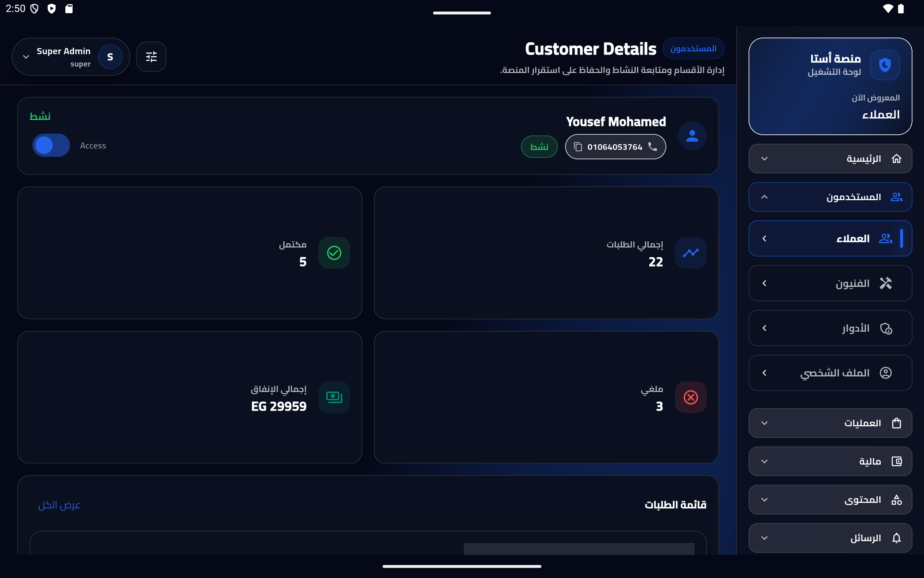Screen dimensions: 924x578
Task: Click the home icon in الرئيسية
Action: [897, 159]
